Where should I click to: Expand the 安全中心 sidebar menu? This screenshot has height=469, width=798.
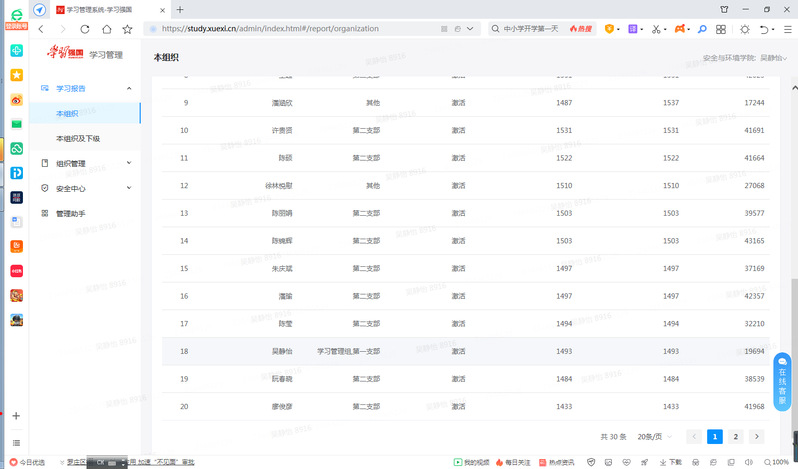click(x=129, y=188)
